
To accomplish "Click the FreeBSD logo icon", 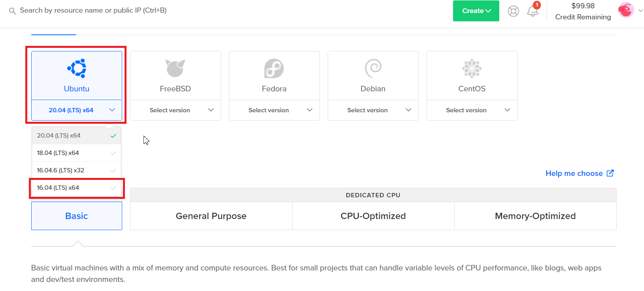I will pos(175,68).
